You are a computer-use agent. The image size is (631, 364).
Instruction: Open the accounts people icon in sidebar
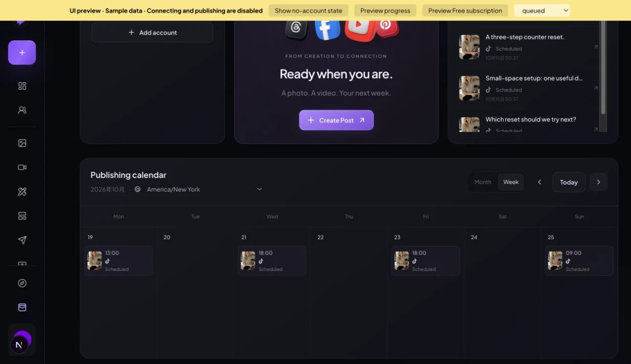(x=22, y=110)
